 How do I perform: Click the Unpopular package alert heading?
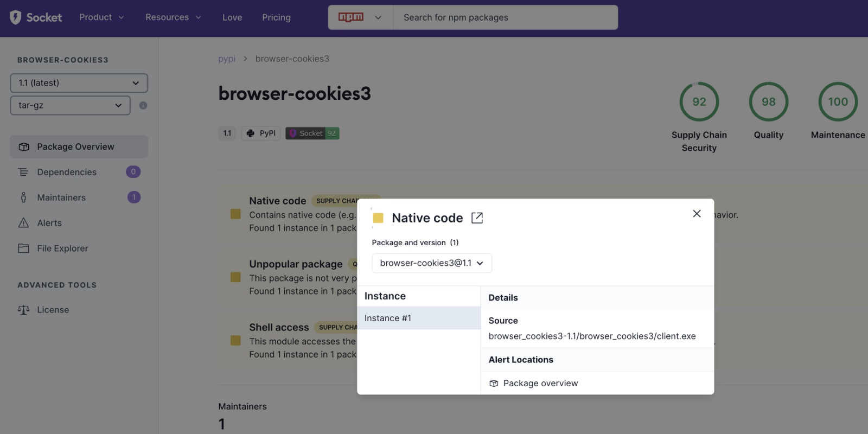296,264
